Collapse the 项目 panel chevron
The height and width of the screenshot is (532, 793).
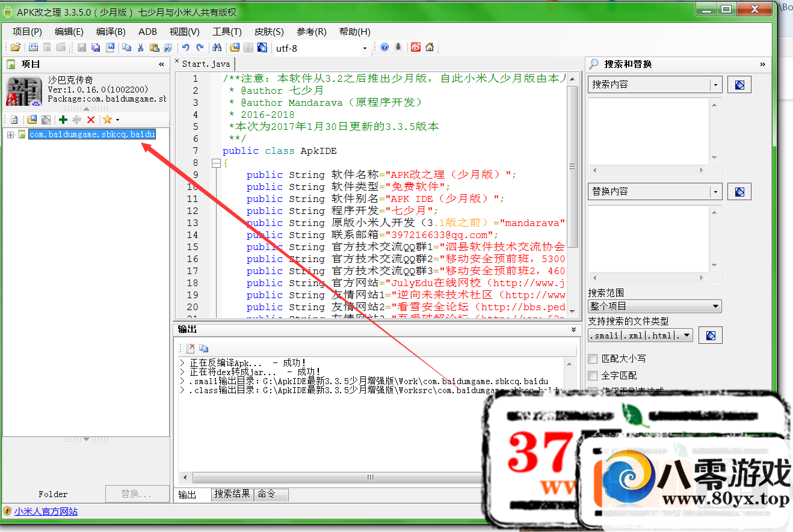tap(161, 64)
